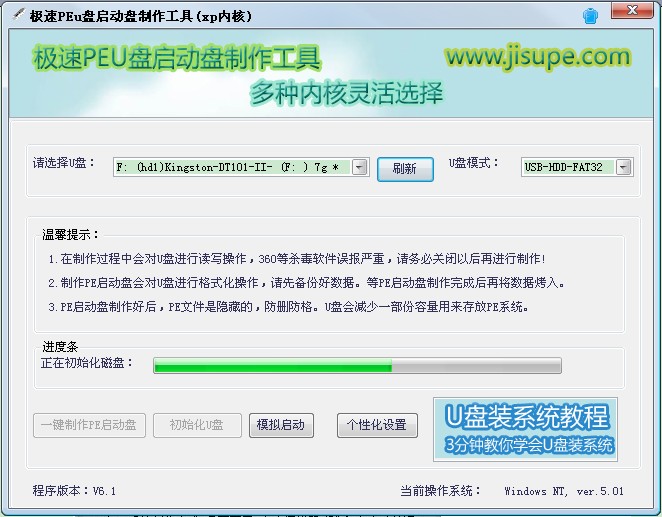Click the 正在初始化磁盘 status label
The width and height of the screenshot is (662, 517).
coord(87,363)
